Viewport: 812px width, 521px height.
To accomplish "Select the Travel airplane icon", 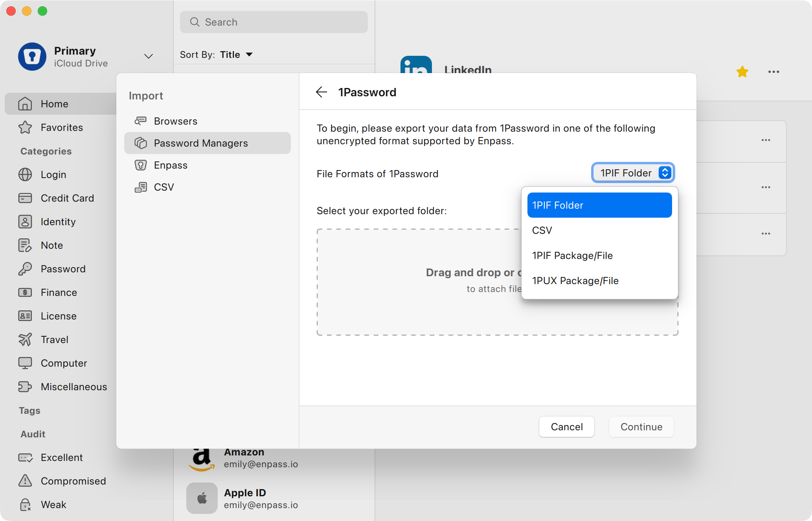I will [x=25, y=339].
